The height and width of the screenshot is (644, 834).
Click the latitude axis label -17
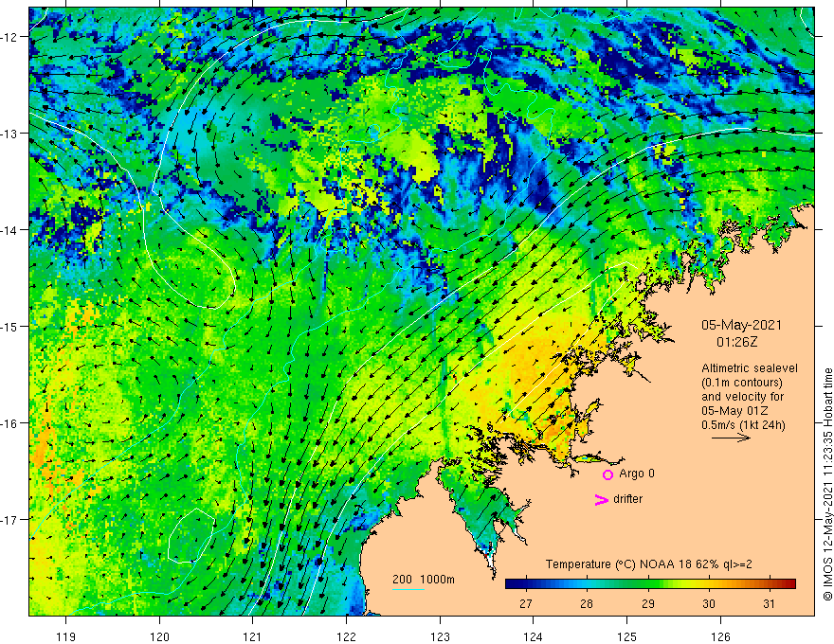pyautogui.click(x=9, y=519)
